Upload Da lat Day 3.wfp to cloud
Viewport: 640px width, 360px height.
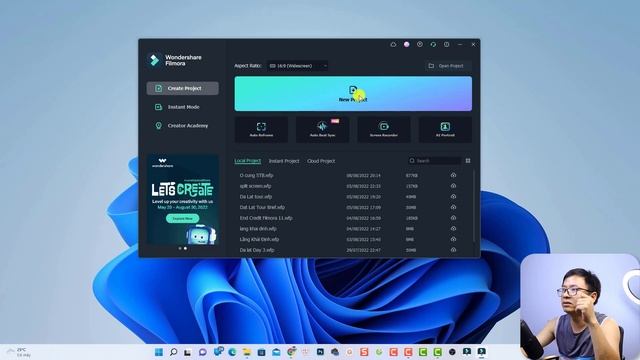(453, 250)
